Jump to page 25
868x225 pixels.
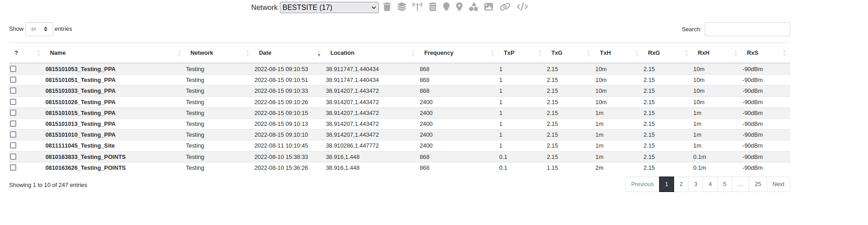click(x=758, y=184)
